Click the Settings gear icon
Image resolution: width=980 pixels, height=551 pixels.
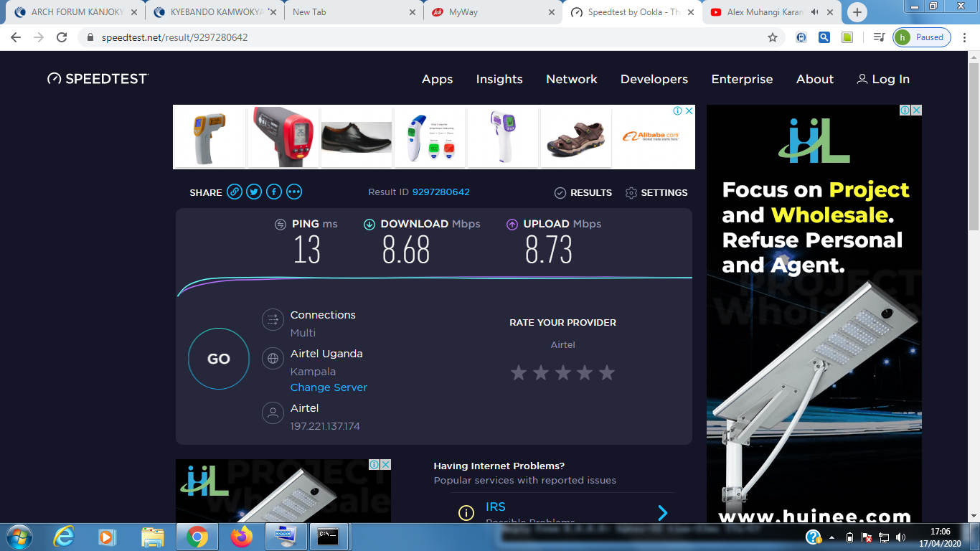[631, 193]
